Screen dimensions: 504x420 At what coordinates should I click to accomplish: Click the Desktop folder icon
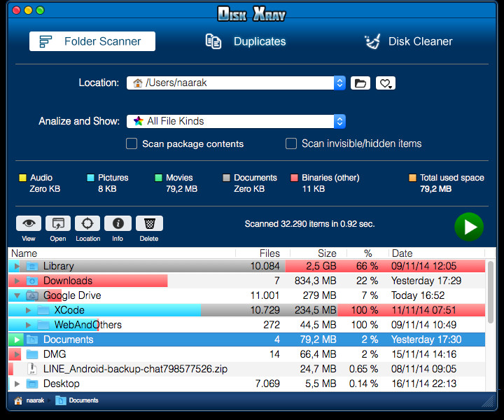click(x=32, y=384)
